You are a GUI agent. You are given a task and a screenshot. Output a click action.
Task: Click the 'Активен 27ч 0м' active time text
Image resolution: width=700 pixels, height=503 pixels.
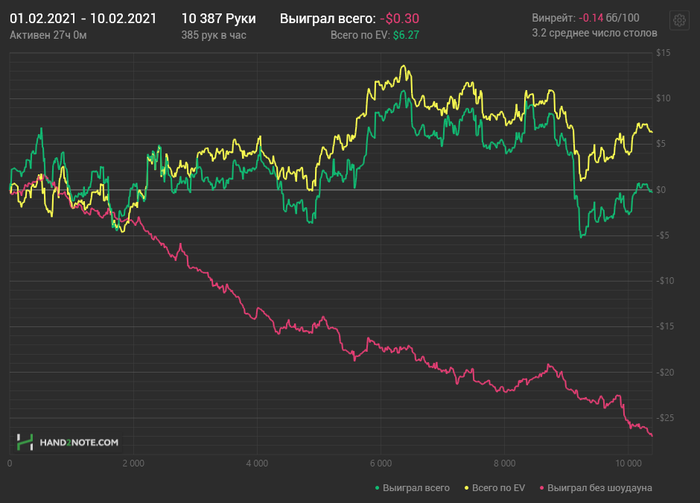tap(48, 35)
